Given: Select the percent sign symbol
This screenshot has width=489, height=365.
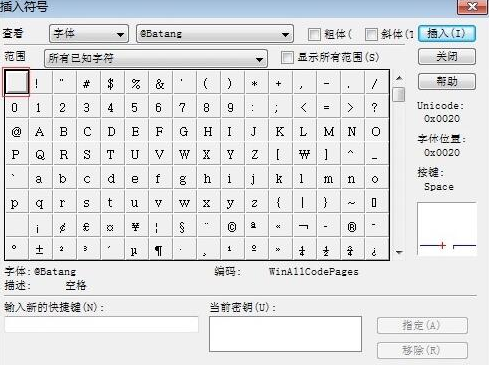Looking at the screenshot, I should pyautogui.click(x=137, y=83).
